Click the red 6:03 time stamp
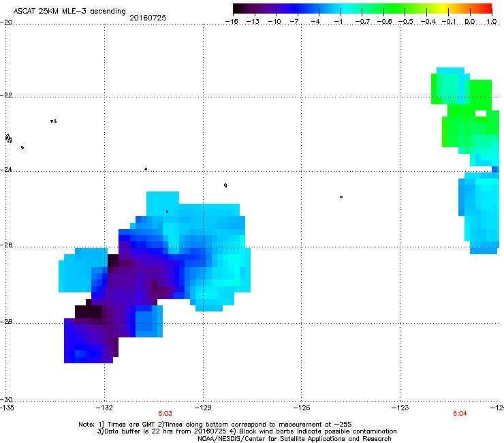This screenshot has height=443, width=504. point(165,414)
